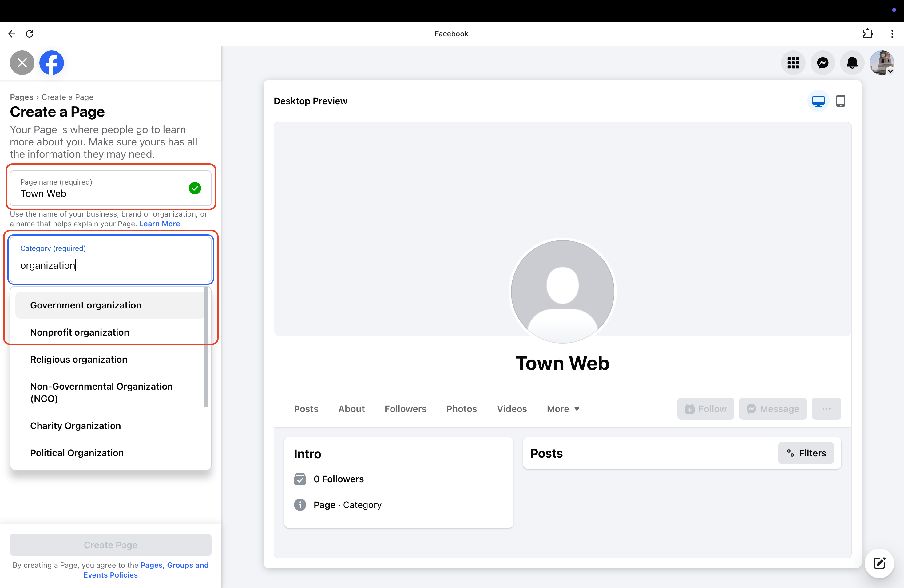Click the followers icon in Intro
The height and width of the screenshot is (588, 904).
(300, 479)
